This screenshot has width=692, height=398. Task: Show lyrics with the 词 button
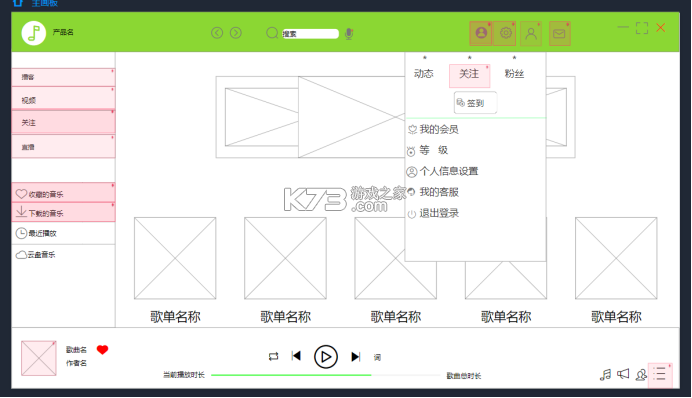(377, 357)
